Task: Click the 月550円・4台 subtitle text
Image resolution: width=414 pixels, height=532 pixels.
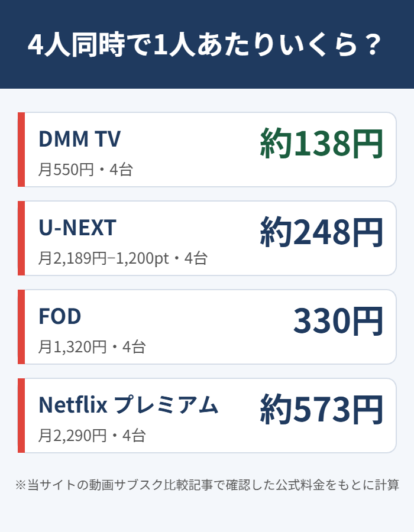Action: (86, 169)
